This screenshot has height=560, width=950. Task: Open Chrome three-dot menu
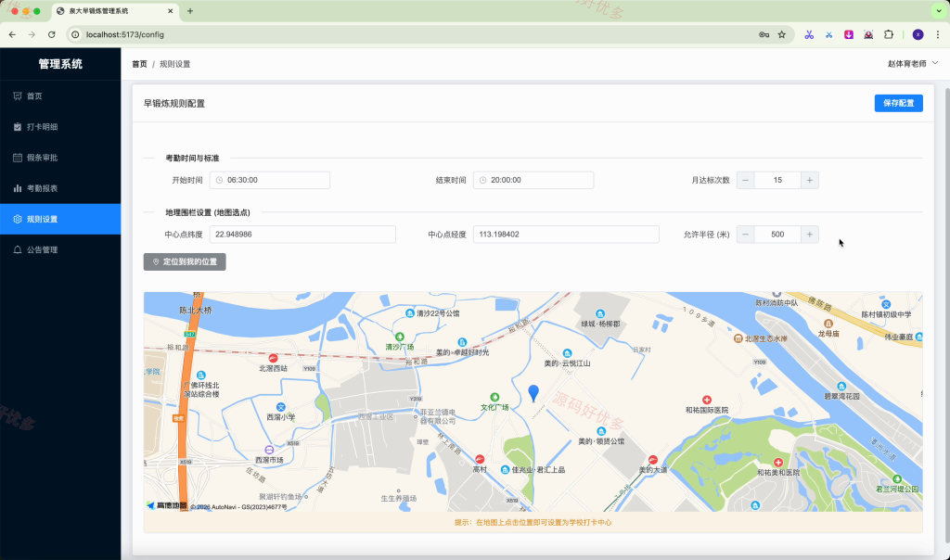coord(937,34)
